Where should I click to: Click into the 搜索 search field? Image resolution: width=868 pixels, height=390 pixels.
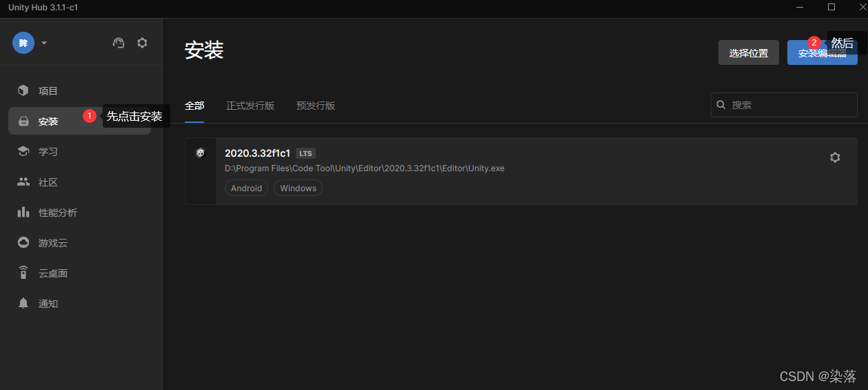pyautogui.click(x=784, y=105)
